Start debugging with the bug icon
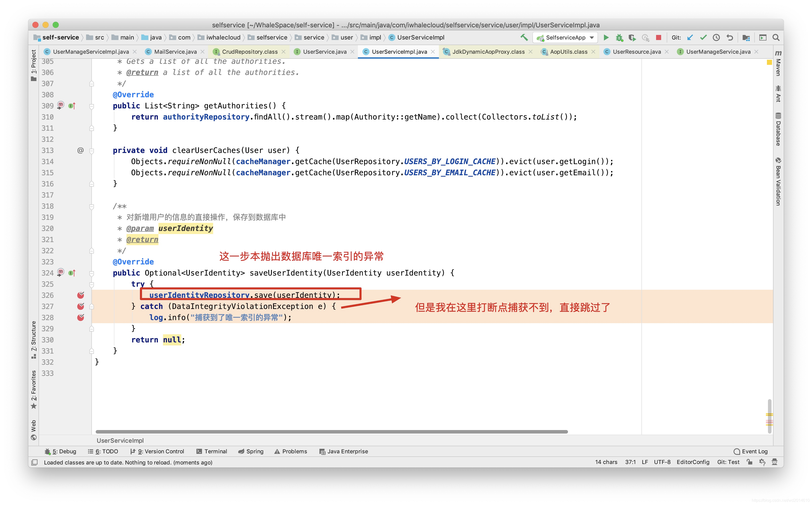 619,37
